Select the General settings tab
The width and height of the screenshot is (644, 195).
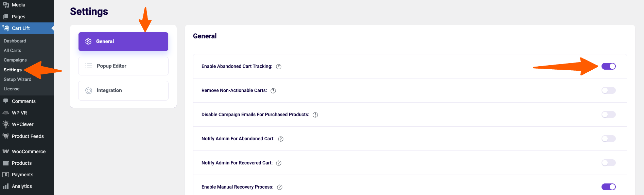pyautogui.click(x=123, y=41)
